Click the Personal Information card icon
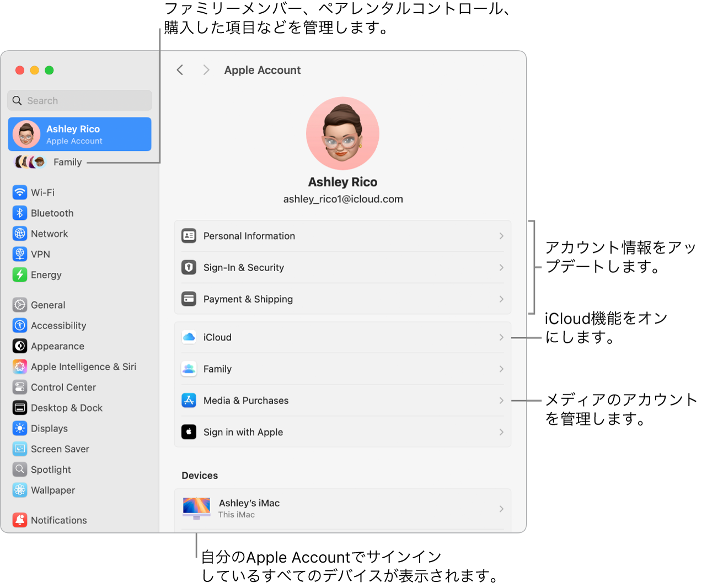 tap(189, 236)
